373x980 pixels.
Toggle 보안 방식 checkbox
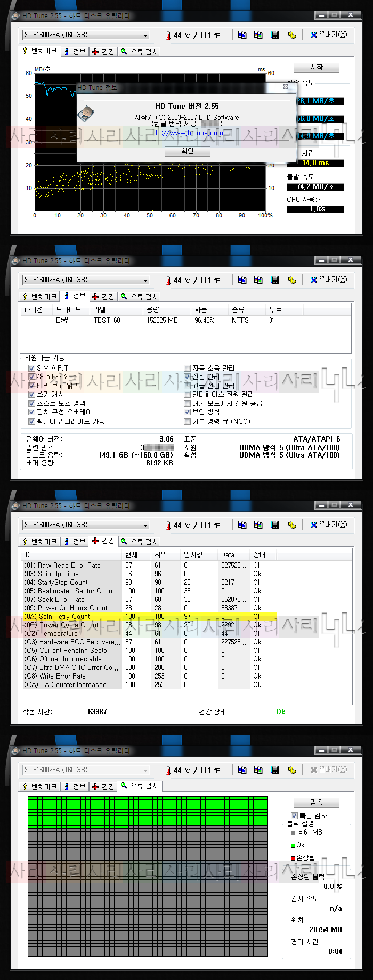click(187, 412)
